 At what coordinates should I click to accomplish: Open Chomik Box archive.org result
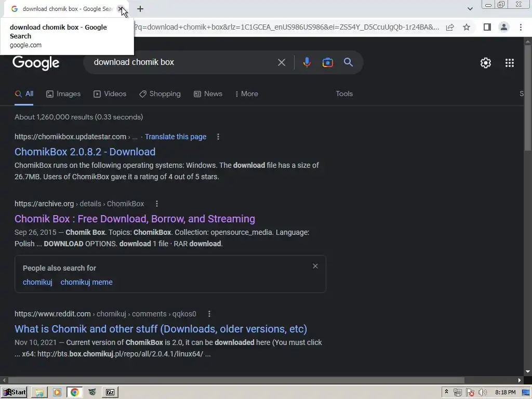[135, 219]
